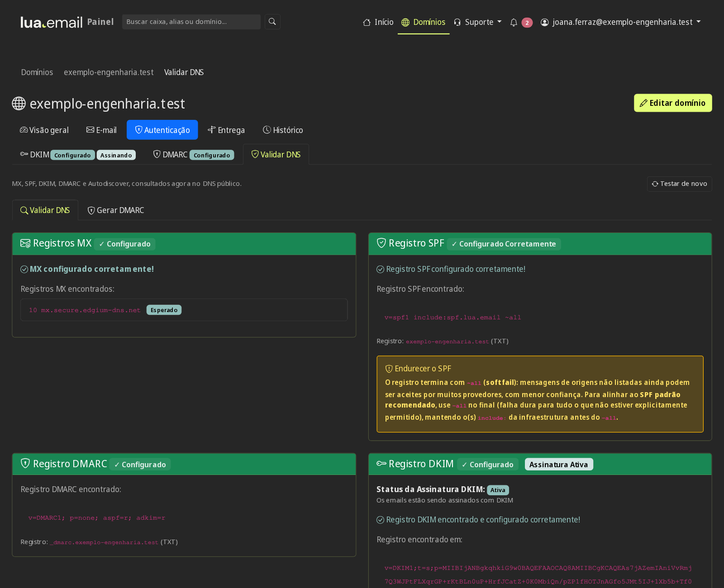Image resolution: width=724 pixels, height=588 pixels.
Task: Select the Validar DNS sub-tab with shield
Action: 276,155
